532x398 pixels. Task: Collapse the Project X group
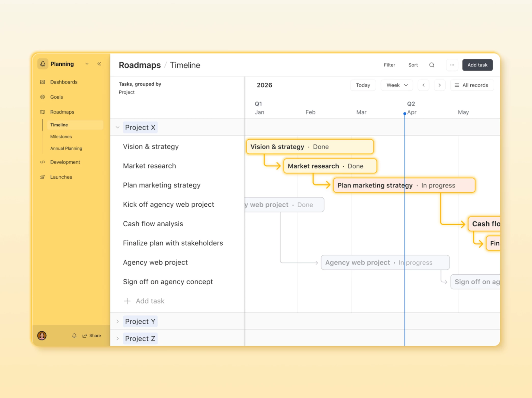[x=117, y=127]
